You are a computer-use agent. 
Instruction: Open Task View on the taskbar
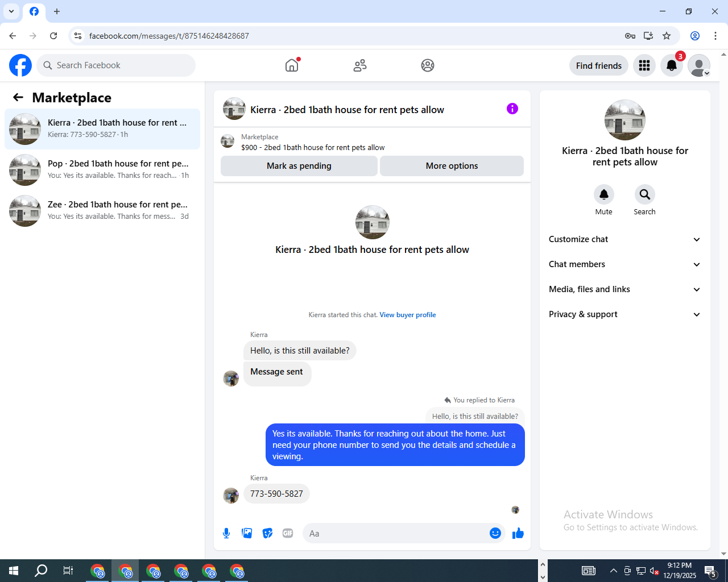coord(68,571)
